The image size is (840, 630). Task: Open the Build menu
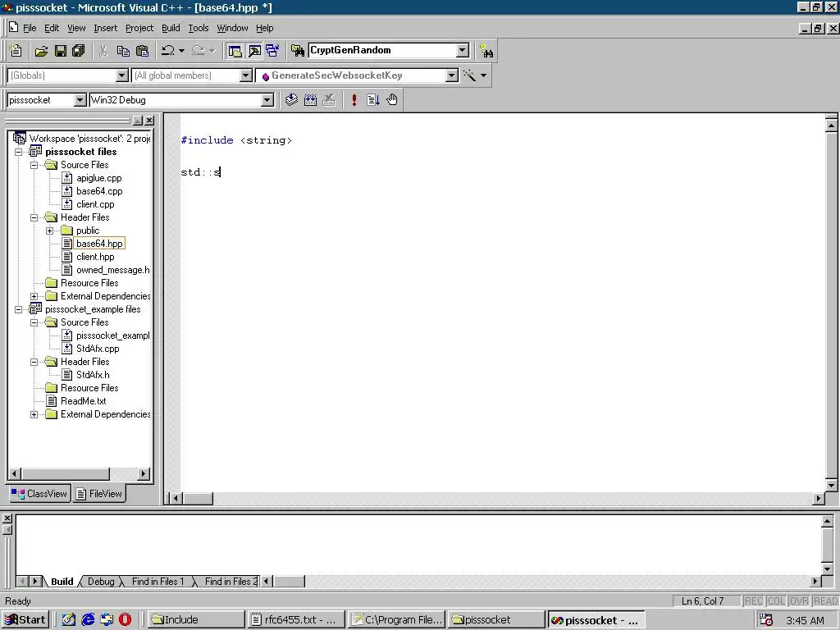[171, 28]
